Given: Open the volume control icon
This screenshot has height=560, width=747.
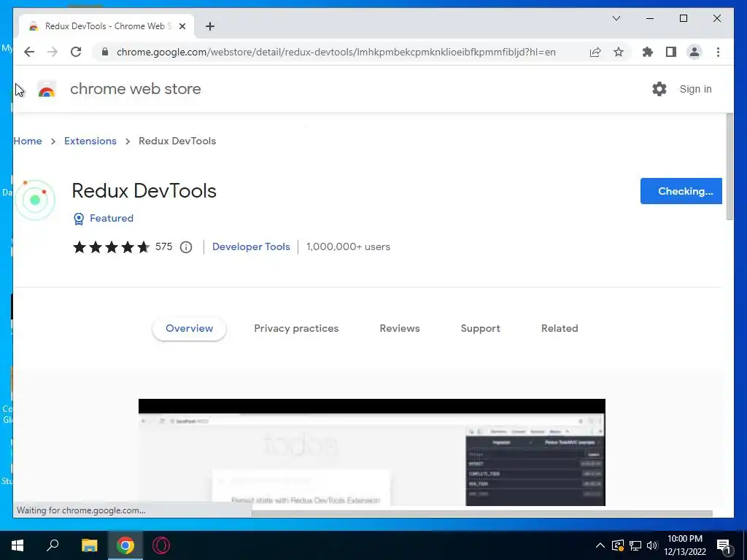Looking at the screenshot, I should 652,545.
